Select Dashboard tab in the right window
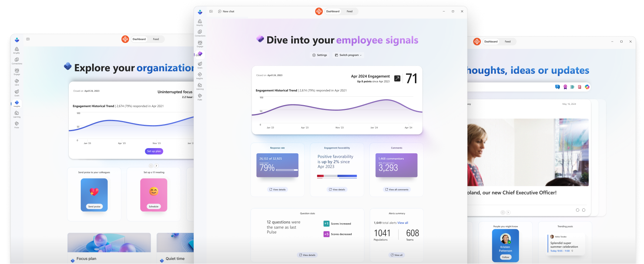 (491, 41)
